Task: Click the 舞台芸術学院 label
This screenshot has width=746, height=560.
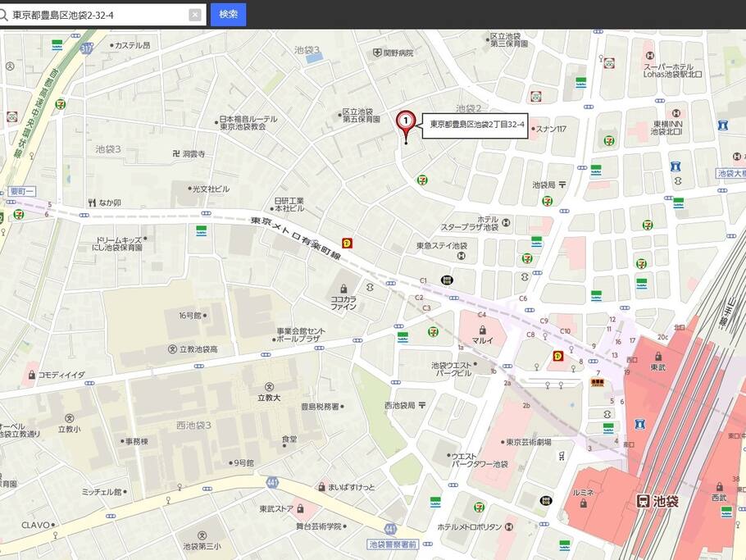Action: coord(319,526)
